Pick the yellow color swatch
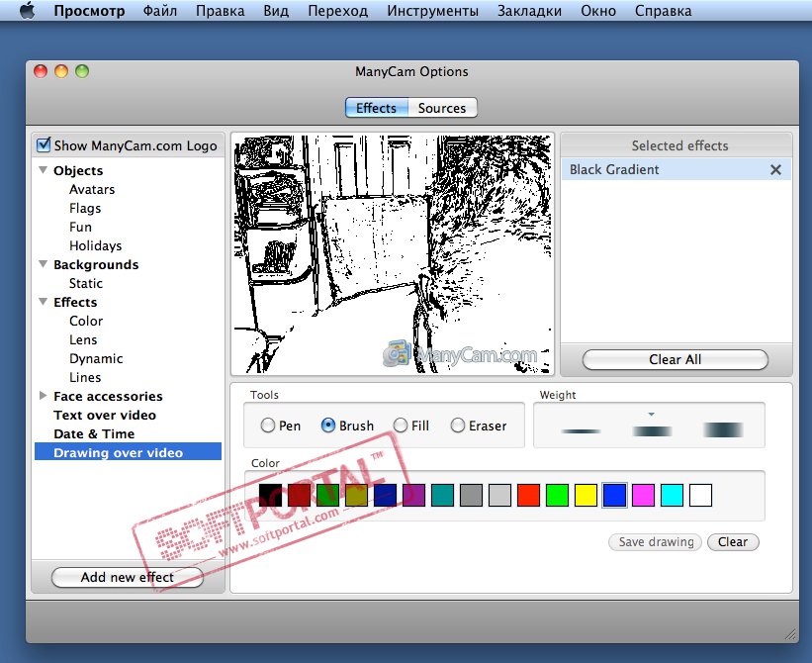This screenshot has width=812, height=663. (586, 495)
